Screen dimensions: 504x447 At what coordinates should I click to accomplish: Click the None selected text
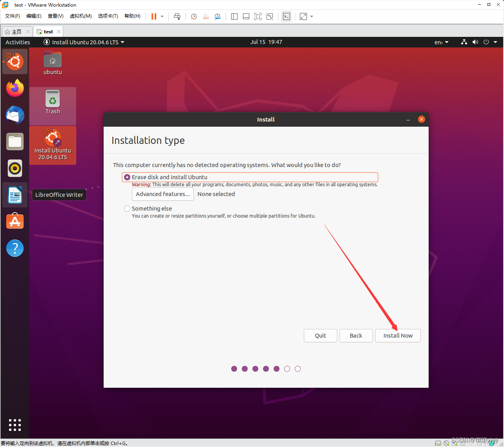(216, 194)
